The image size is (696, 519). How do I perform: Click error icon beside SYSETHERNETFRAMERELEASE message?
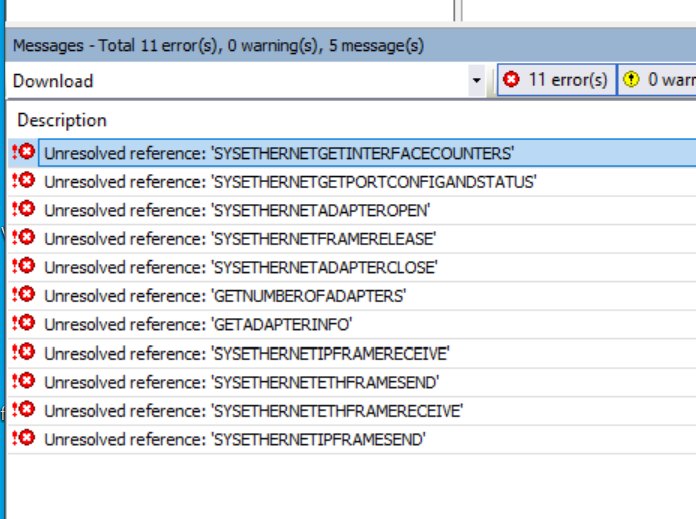[x=23, y=238]
